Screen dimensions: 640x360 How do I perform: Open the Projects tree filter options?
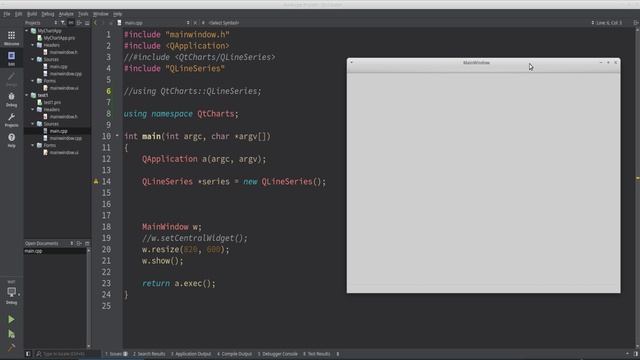pos(63,23)
